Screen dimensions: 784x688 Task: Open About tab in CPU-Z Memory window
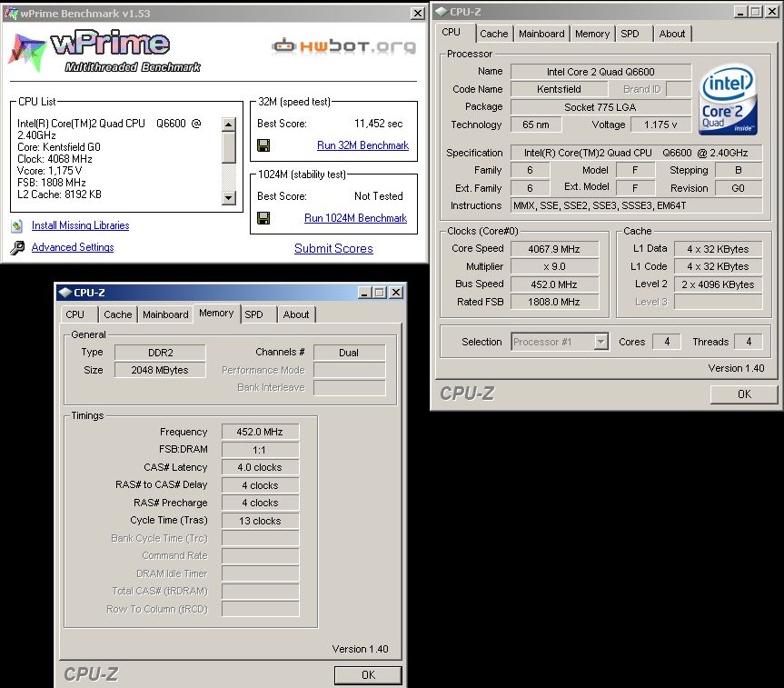tap(296, 314)
